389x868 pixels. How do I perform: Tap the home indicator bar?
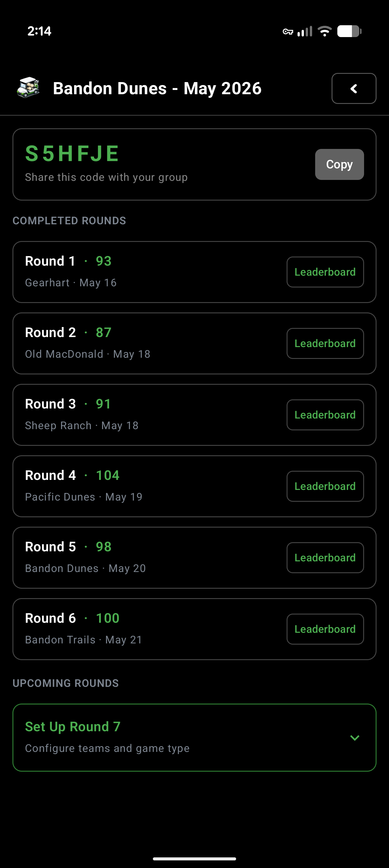pyautogui.click(x=194, y=859)
